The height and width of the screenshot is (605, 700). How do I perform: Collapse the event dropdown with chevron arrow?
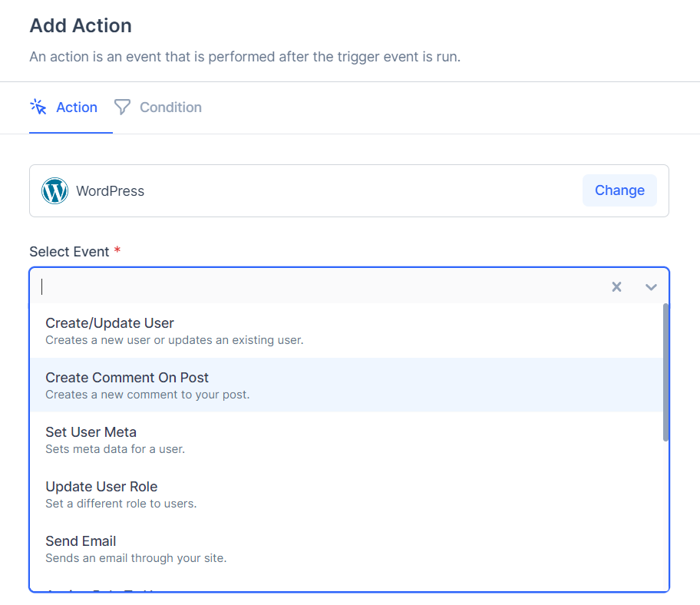click(651, 286)
